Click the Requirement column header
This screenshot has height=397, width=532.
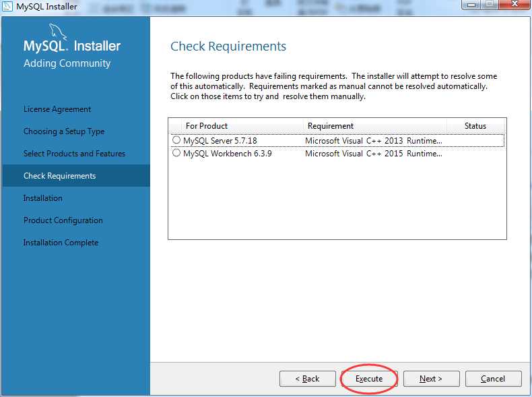[374, 126]
